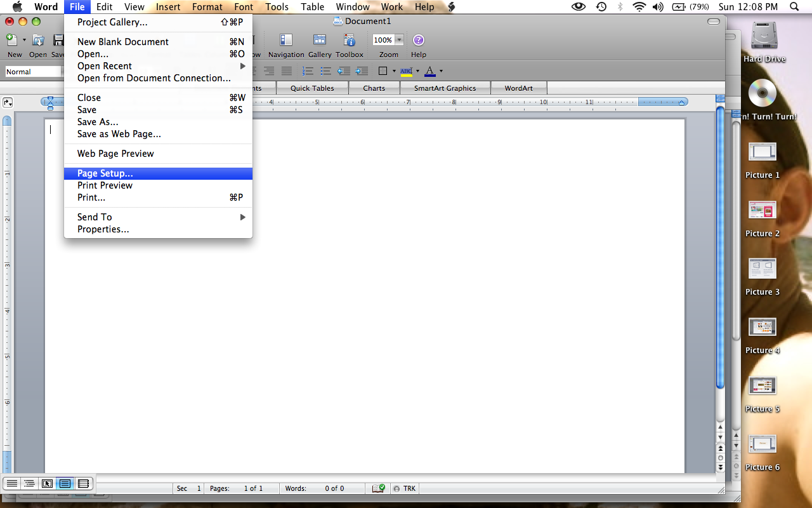This screenshot has width=812, height=508.
Task: Click the Spotlight search icon
Action: click(x=794, y=7)
